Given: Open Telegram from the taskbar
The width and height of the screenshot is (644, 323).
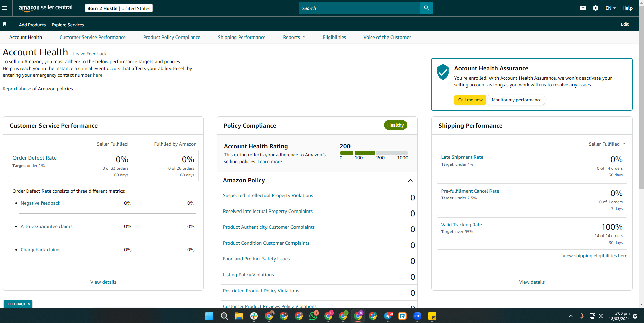Looking at the screenshot, I should (x=388, y=316).
